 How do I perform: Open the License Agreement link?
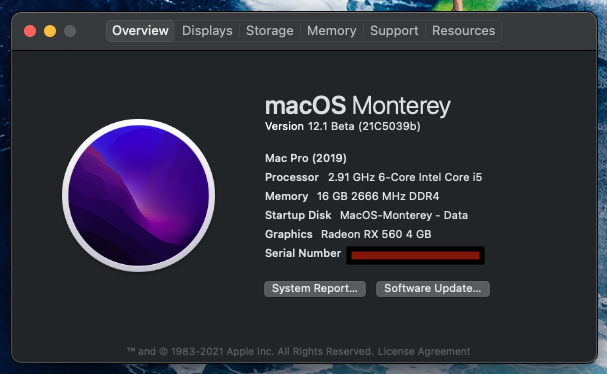(424, 351)
